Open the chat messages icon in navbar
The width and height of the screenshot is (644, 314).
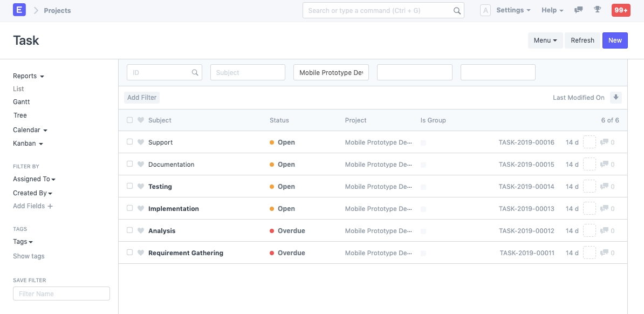[579, 10]
